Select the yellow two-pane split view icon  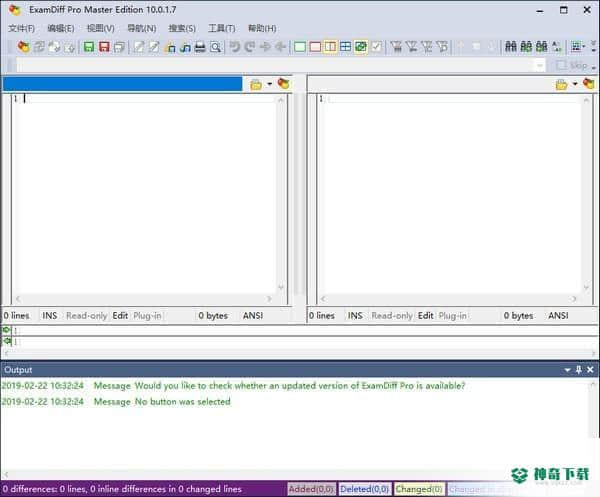pyautogui.click(x=330, y=47)
